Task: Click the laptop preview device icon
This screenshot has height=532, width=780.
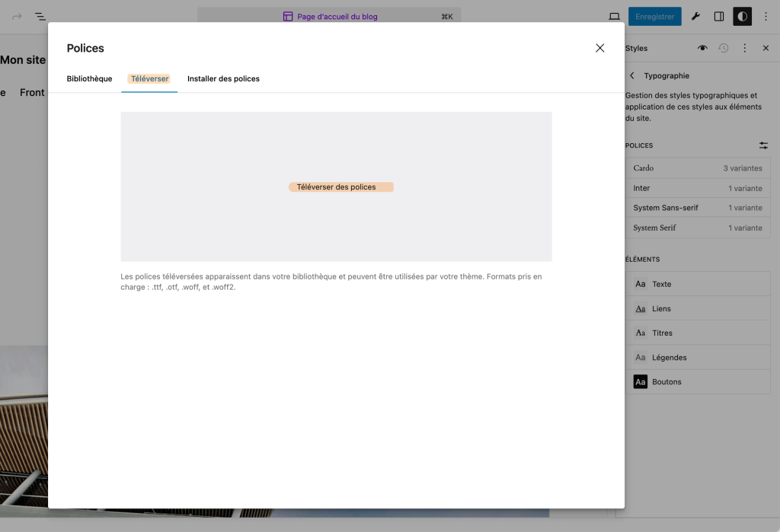Action: [615, 17]
